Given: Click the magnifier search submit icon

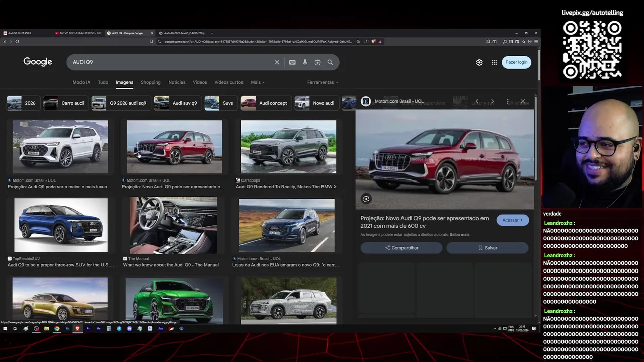Looking at the screenshot, I should coord(330,62).
